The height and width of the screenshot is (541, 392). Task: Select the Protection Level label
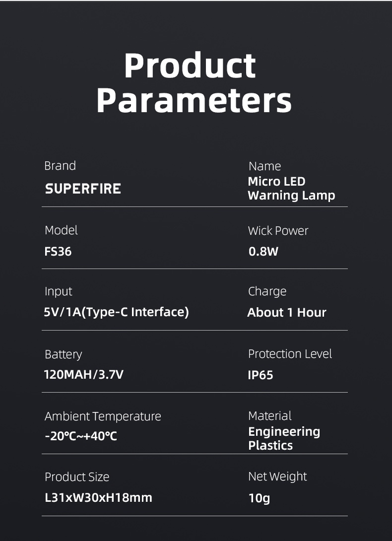pos(290,354)
